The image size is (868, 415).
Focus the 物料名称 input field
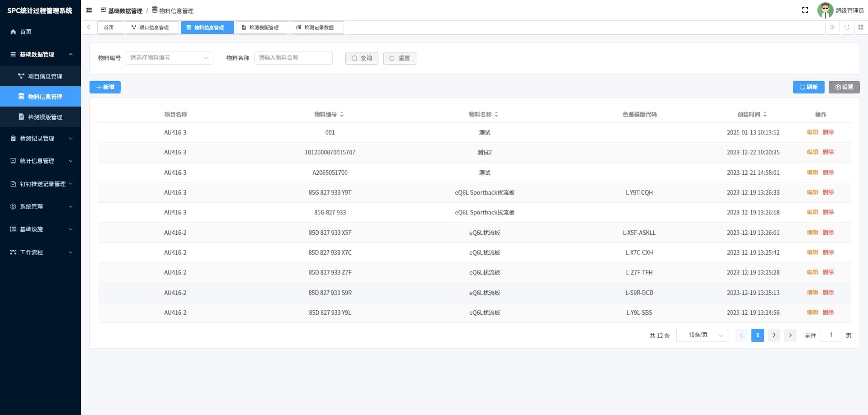click(293, 58)
